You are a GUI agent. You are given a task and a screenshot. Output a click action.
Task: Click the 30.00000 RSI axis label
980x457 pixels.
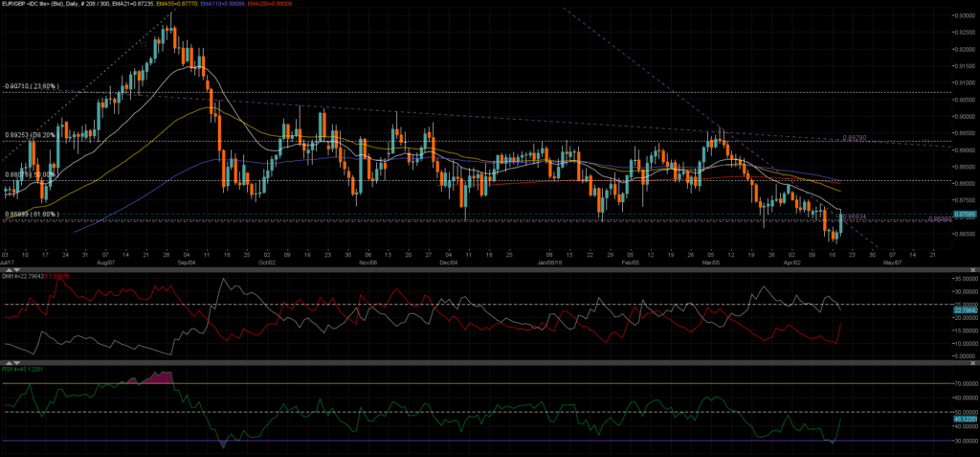pyautogui.click(x=966, y=442)
